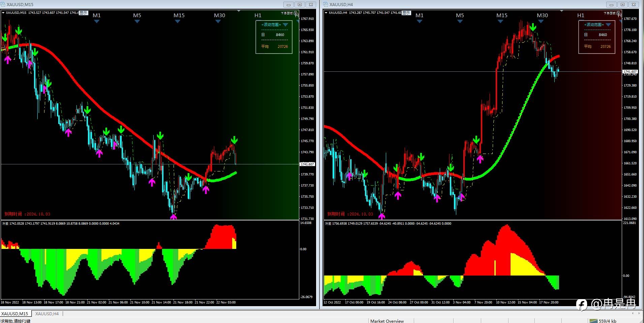Open the XAUUSD,M15 chart header arrow menu
Screen dimensions: 644x323
pos(3,13)
